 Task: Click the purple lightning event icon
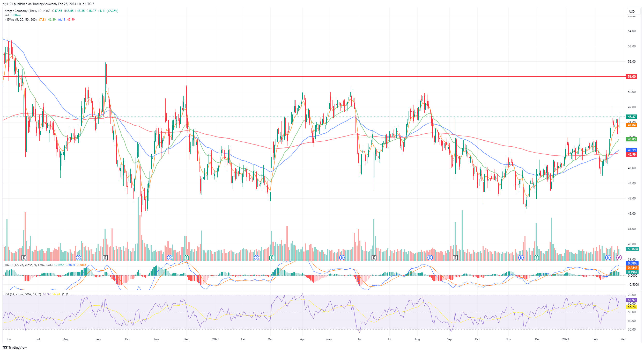619,257
